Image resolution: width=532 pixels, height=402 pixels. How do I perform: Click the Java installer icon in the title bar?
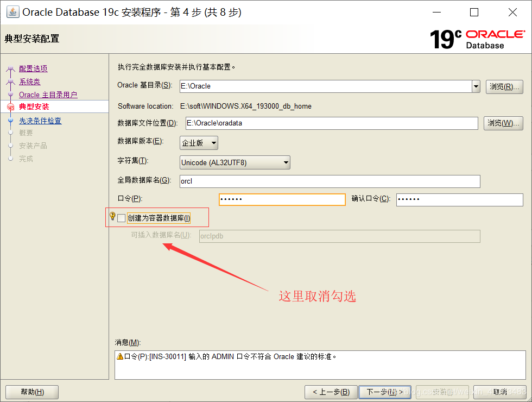coord(12,12)
